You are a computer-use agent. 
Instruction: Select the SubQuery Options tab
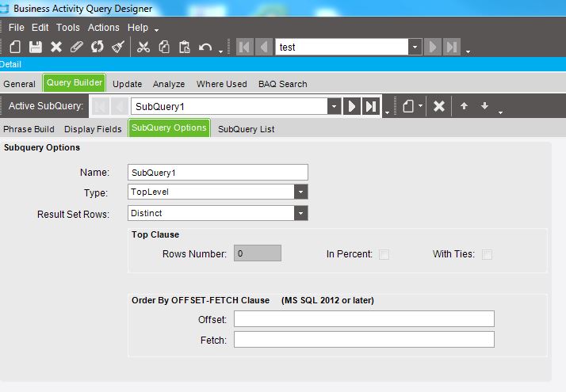tap(169, 128)
